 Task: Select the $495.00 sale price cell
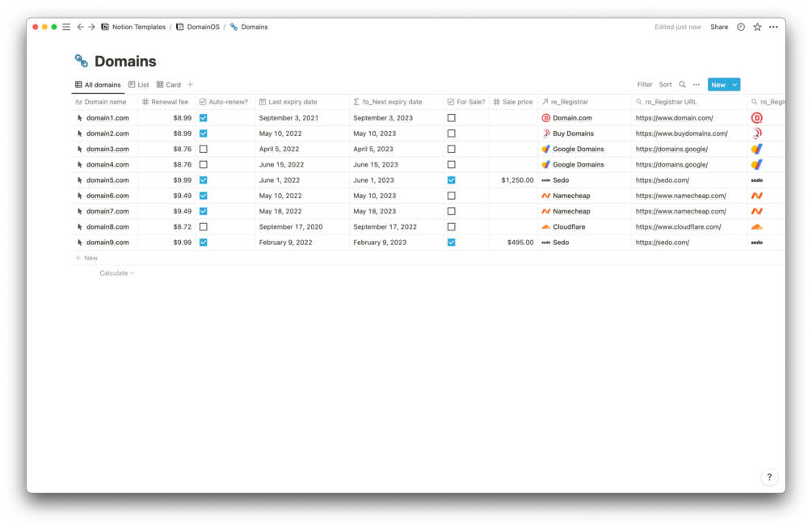pyautogui.click(x=513, y=243)
